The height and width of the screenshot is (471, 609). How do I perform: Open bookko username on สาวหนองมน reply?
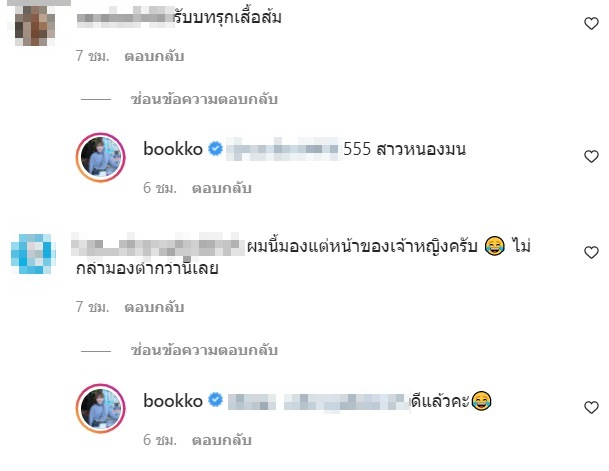[x=173, y=149]
